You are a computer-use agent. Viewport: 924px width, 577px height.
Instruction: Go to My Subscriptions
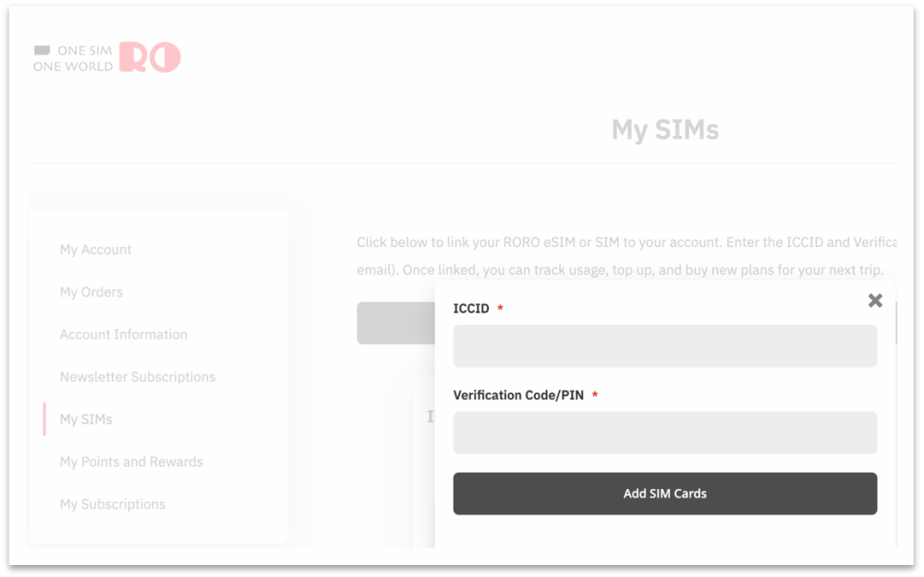[x=113, y=505]
